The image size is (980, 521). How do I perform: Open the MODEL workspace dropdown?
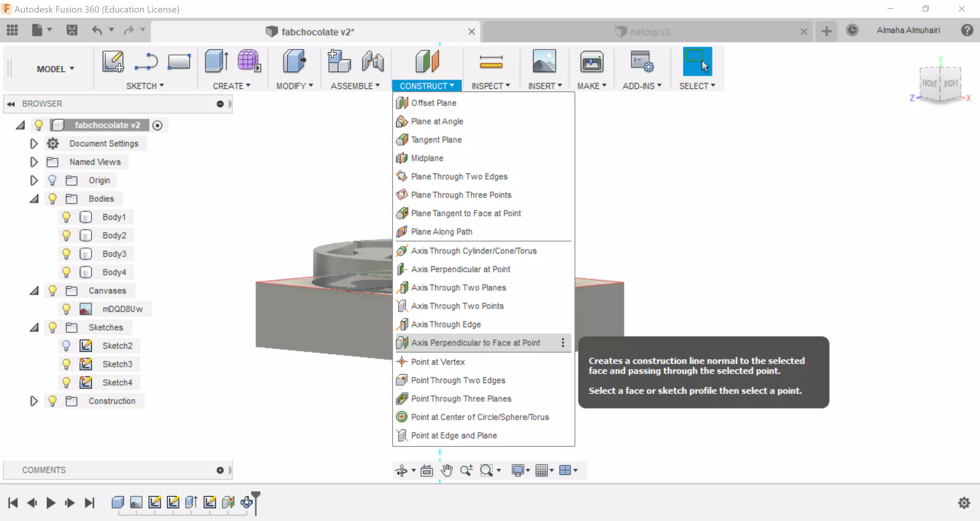(55, 69)
